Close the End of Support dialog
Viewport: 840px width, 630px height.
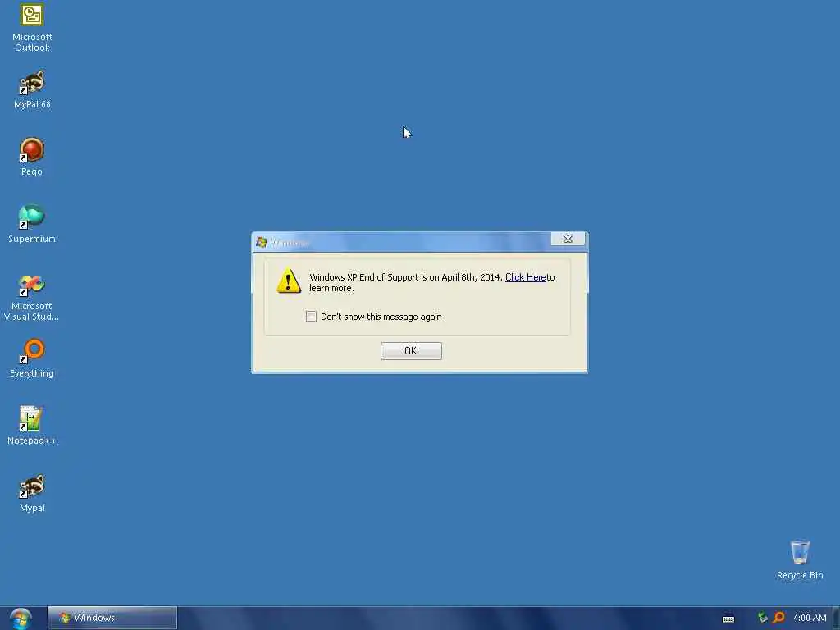click(568, 239)
